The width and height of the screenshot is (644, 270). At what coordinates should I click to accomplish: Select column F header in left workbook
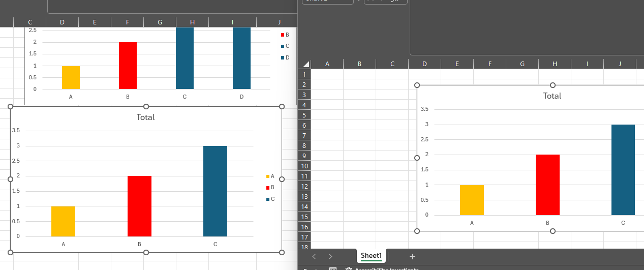[127, 22]
